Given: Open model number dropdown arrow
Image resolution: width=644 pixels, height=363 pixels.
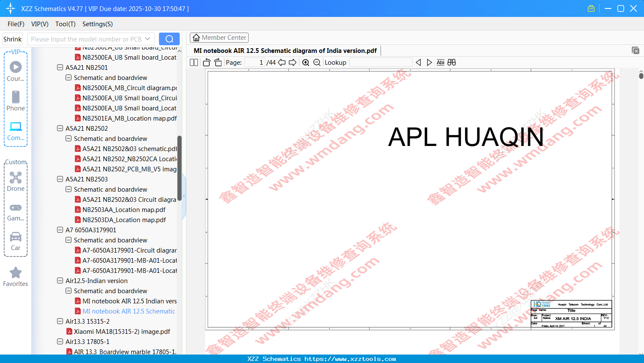Looking at the screenshot, I should tap(148, 39).
